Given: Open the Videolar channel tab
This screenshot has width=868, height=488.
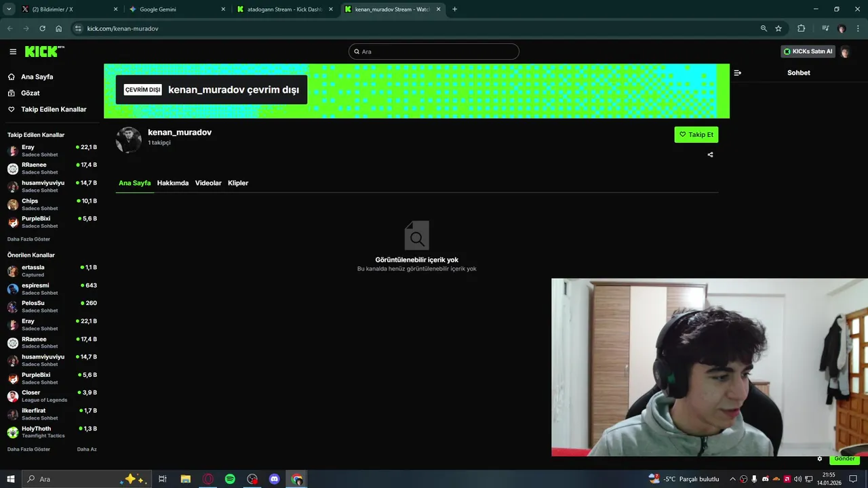Looking at the screenshot, I should point(208,183).
